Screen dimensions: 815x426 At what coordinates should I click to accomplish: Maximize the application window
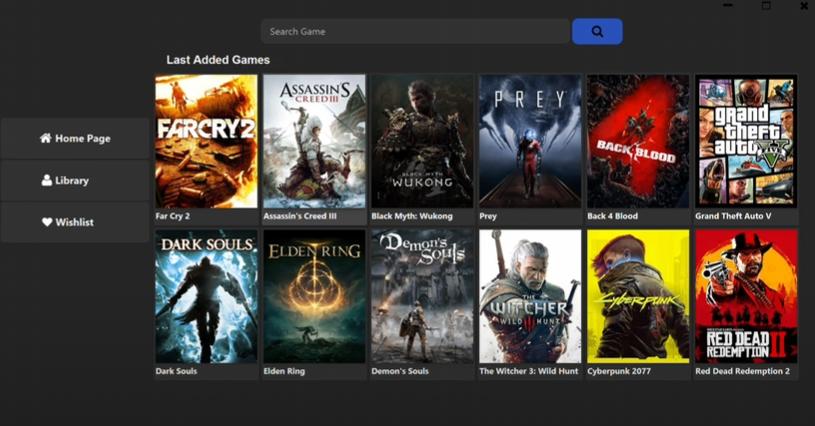coord(766,6)
